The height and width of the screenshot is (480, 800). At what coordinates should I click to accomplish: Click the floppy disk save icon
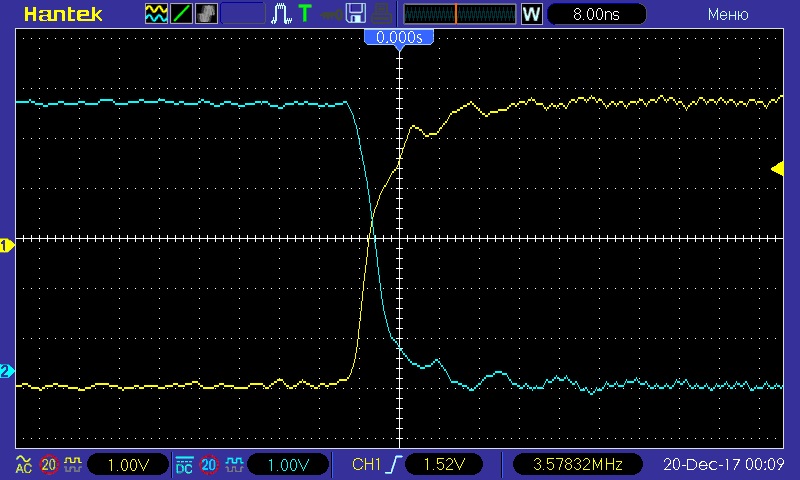point(355,14)
